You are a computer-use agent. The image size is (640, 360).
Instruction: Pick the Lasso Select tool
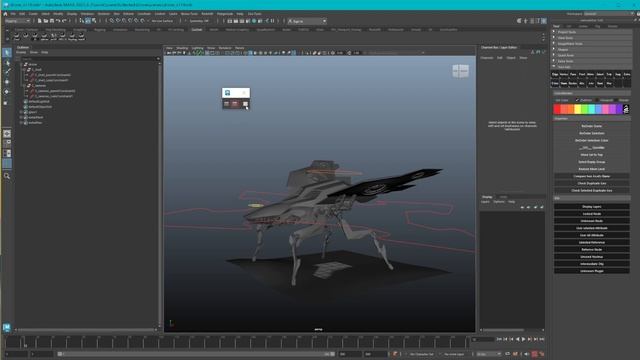(7, 62)
